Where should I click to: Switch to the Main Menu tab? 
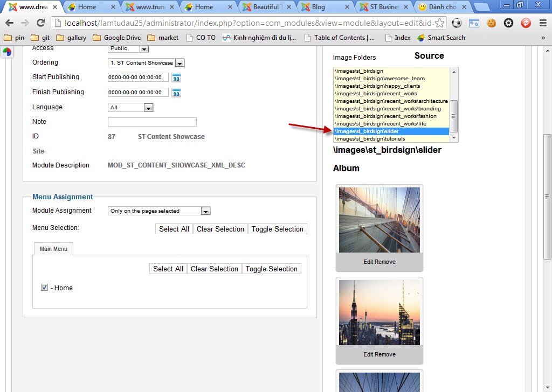pos(53,249)
